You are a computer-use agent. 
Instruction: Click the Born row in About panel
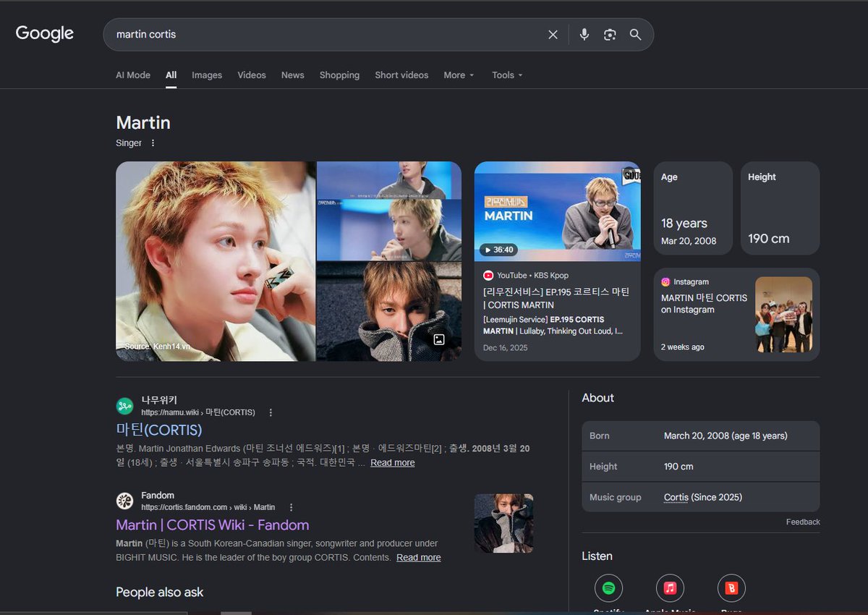click(701, 436)
